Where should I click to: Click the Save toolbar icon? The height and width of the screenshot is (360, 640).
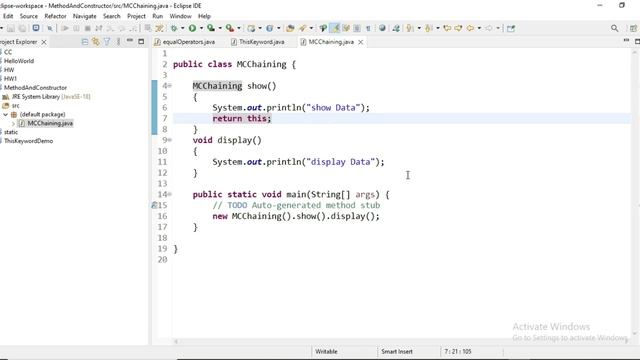(11, 28)
